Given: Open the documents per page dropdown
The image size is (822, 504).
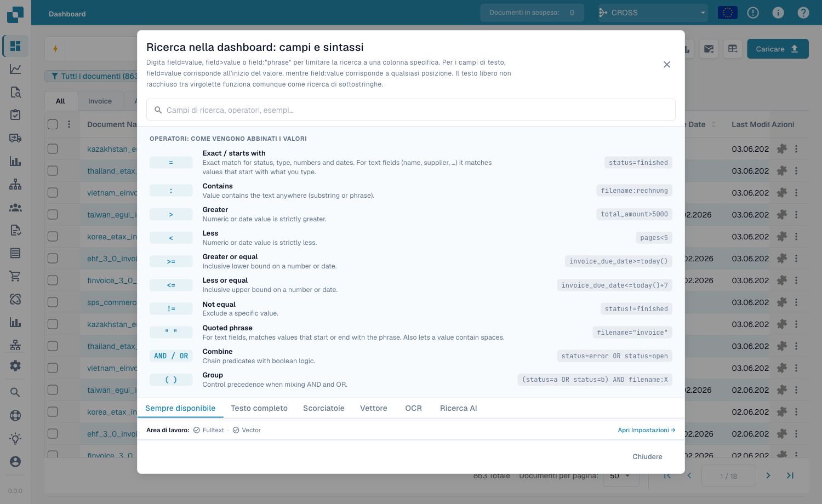Looking at the screenshot, I should point(621,476).
